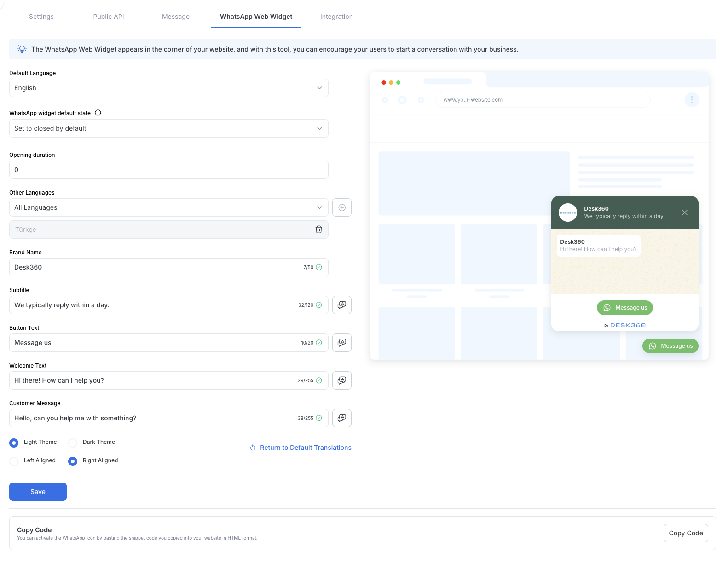This screenshot has width=728, height=563.
Task: Open translation for Subtitle field
Action: (342, 305)
